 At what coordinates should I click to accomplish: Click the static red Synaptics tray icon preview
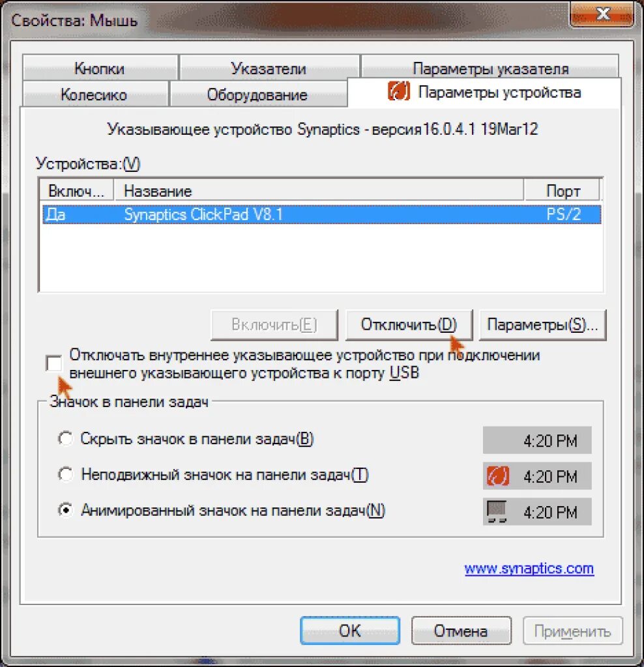497,475
